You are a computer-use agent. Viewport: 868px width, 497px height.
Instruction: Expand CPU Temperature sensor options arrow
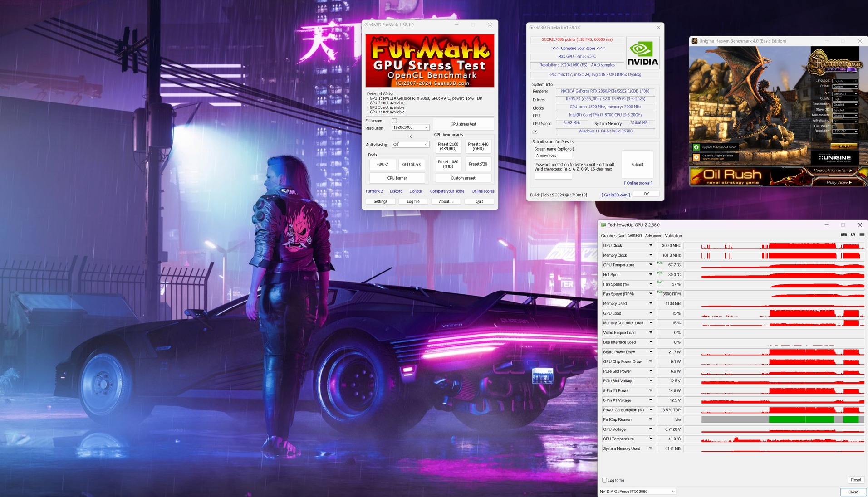(651, 439)
